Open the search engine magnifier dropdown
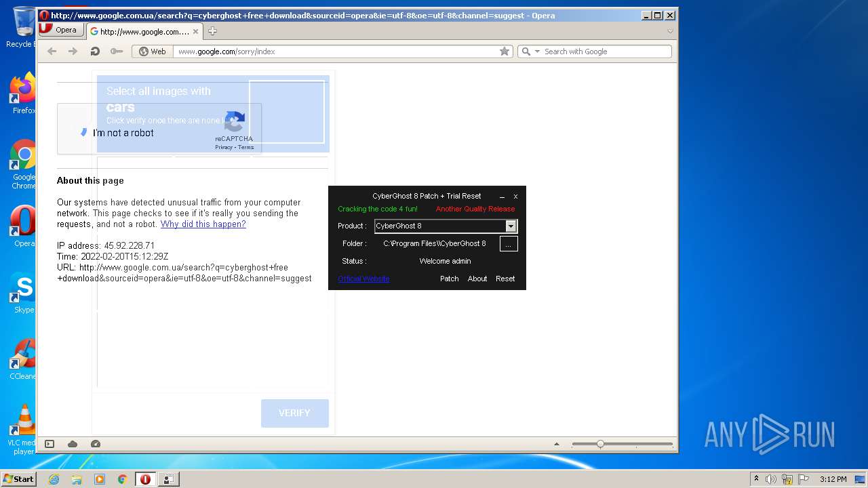 tap(530, 52)
